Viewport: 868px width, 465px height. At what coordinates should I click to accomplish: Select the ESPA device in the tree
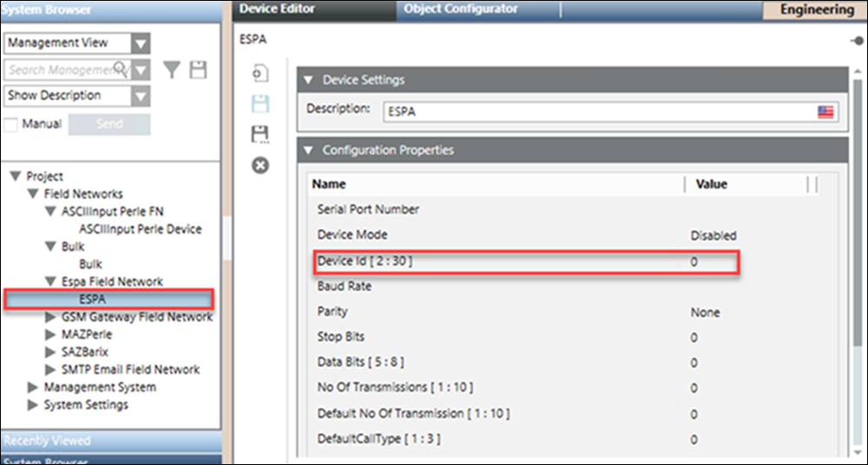[x=93, y=299]
